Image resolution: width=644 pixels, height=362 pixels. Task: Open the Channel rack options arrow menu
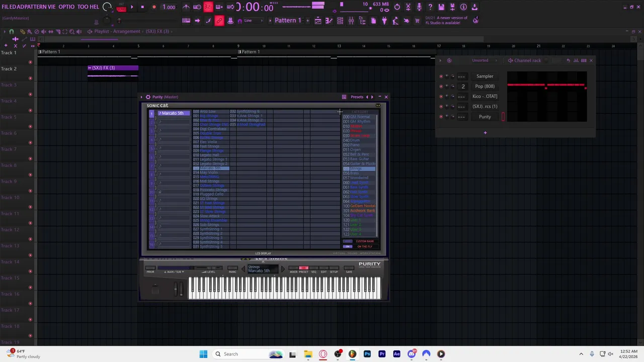tap(440, 60)
